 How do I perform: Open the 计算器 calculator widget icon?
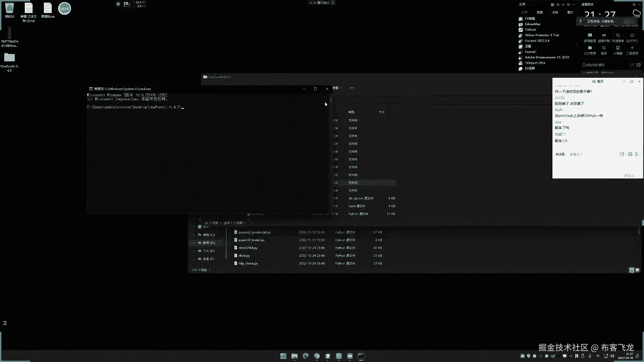(x=618, y=48)
